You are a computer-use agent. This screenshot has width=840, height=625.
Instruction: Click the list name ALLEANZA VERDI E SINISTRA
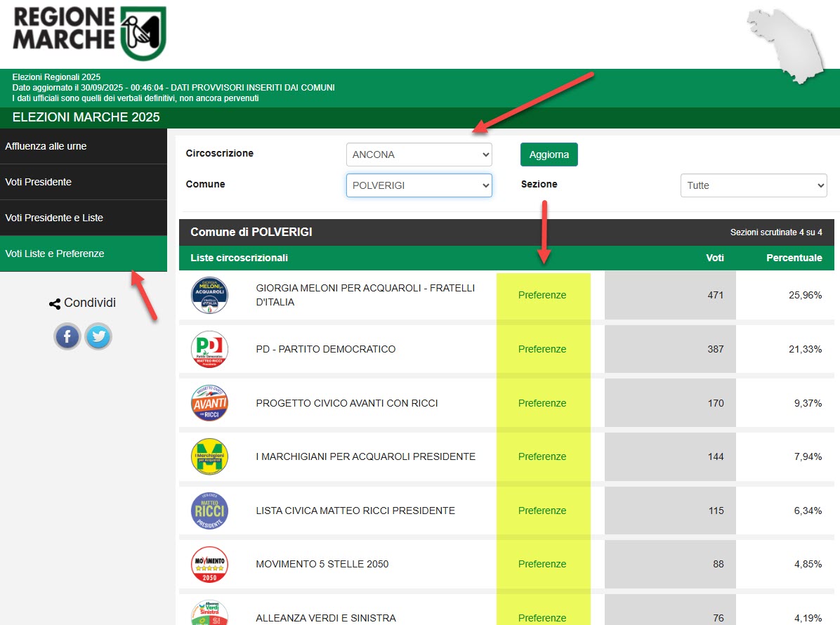327,618
